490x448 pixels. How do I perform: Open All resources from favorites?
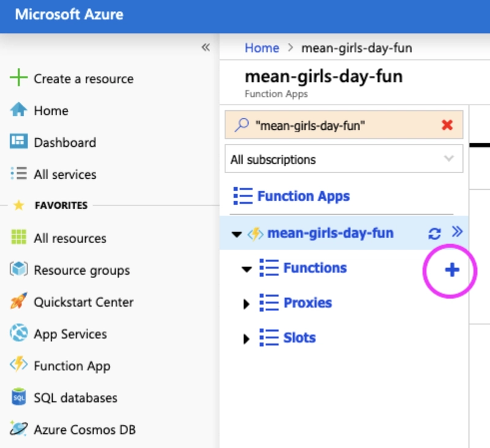tap(70, 238)
